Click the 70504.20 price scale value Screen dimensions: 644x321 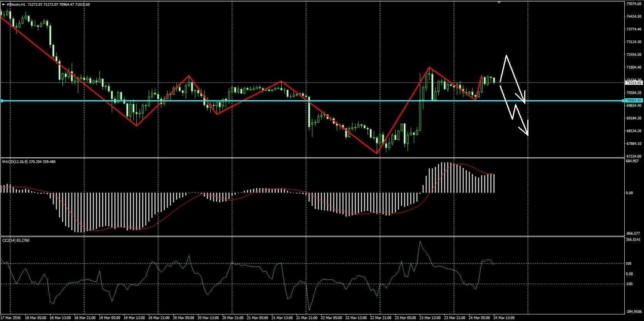pyautogui.click(x=634, y=93)
